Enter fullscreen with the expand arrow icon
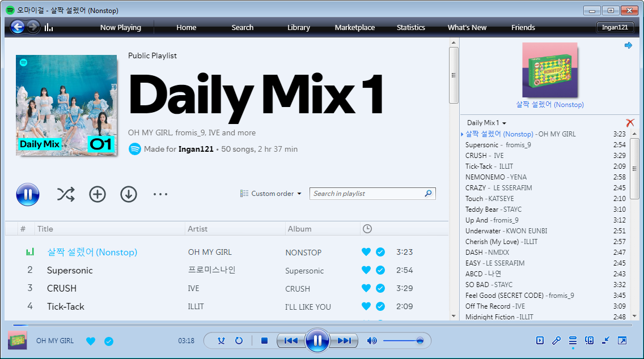The width and height of the screenshot is (644, 359). click(x=622, y=340)
